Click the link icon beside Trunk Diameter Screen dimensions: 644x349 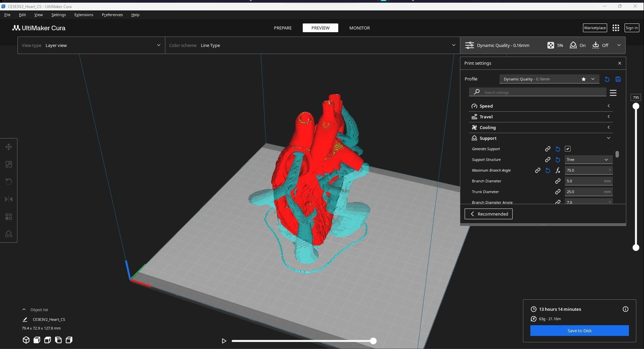558,192
